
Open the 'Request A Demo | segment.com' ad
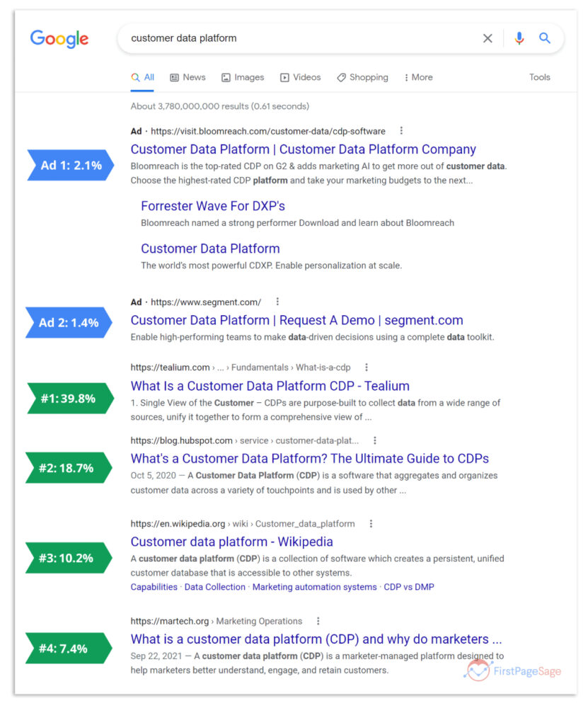click(x=297, y=320)
